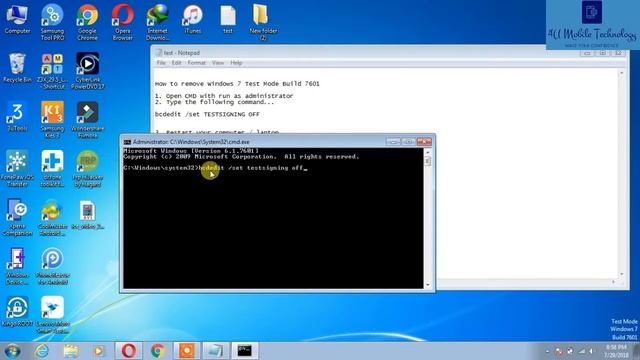Select the Wondershare Filmora shortcut
640x360 pixels.
pyautogui.click(x=87, y=119)
